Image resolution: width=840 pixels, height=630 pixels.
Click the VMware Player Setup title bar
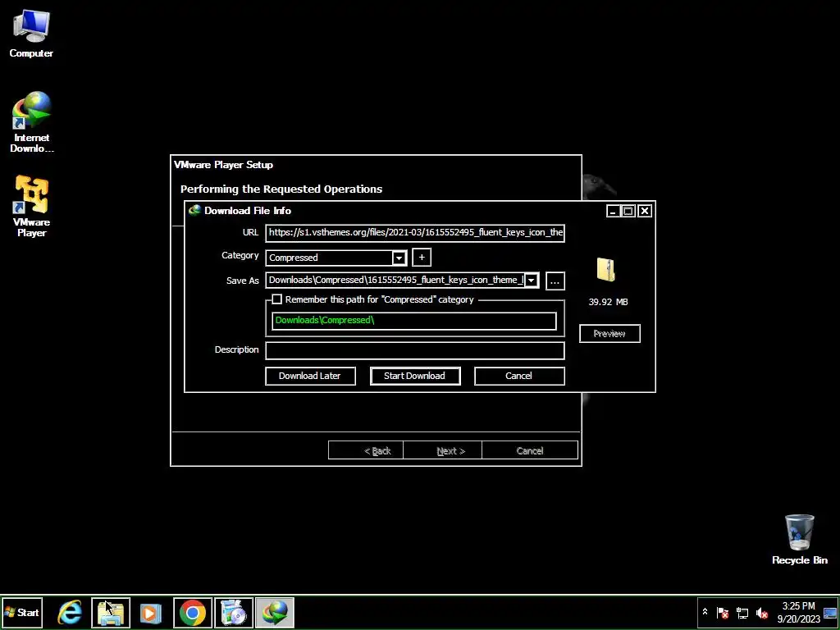click(x=376, y=164)
